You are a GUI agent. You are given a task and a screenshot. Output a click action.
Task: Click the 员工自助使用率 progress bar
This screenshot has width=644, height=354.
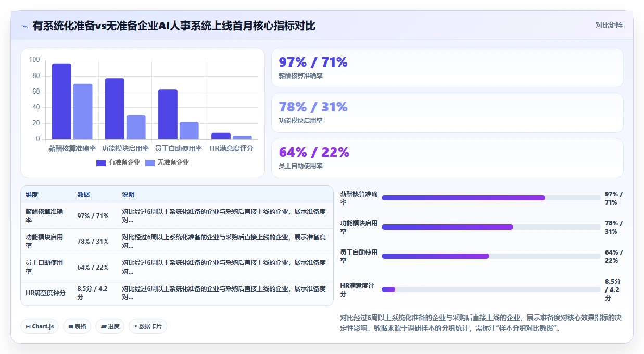tap(491, 256)
